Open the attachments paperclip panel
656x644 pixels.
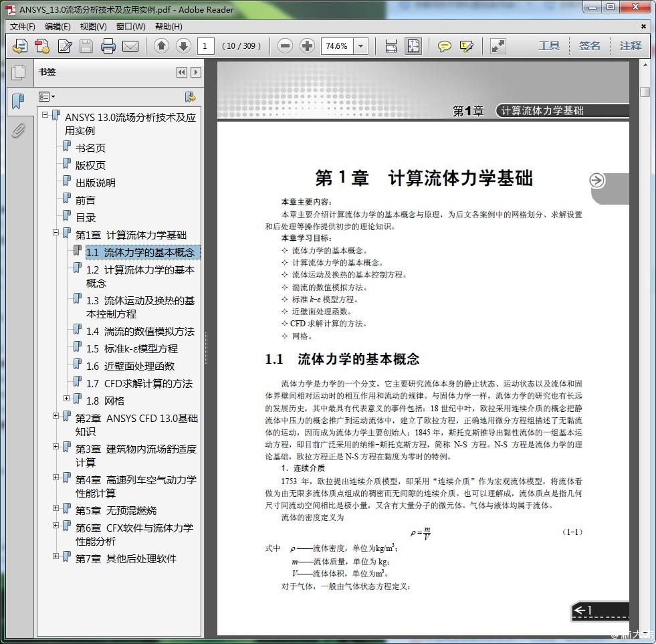click(18, 130)
